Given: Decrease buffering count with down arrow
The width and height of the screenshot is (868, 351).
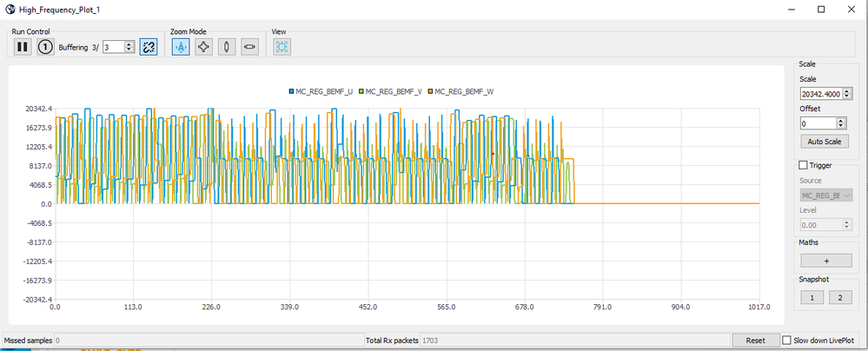Looking at the screenshot, I should click(x=129, y=50).
